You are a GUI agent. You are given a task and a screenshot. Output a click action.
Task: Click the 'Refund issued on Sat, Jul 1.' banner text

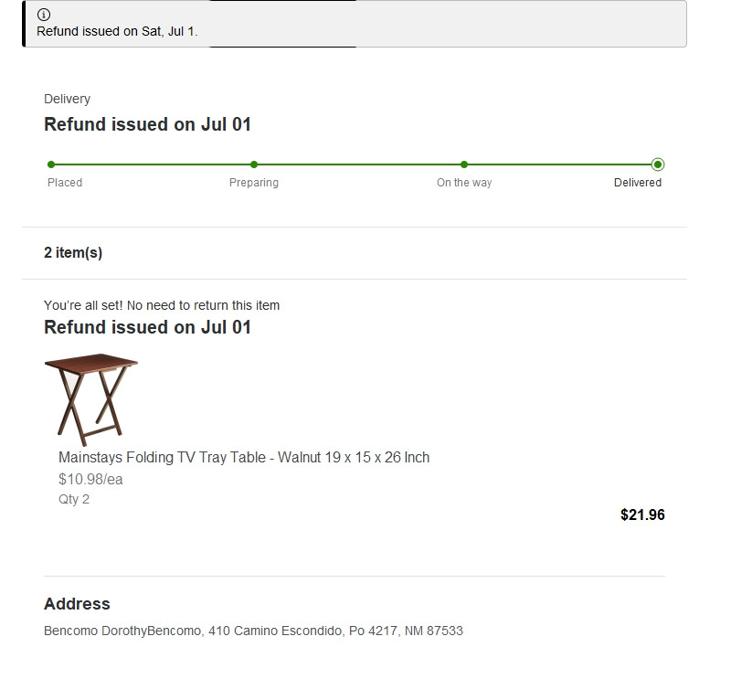117,31
